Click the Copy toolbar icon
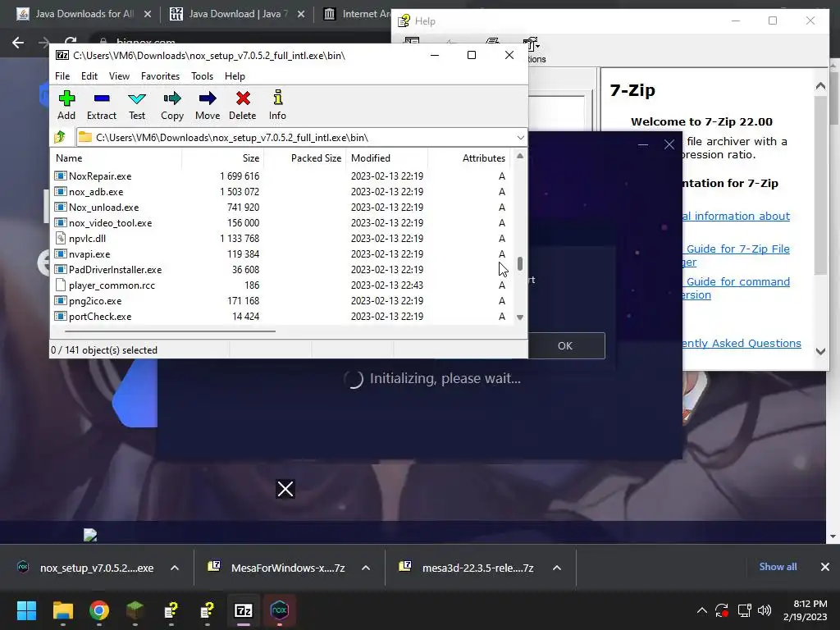The width and height of the screenshot is (840, 630). tap(172, 105)
